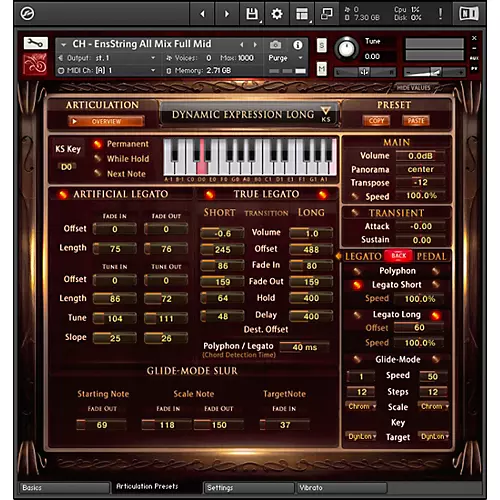Click Target Note Fade In 37 field
The width and height of the screenshot is (500, 500).
285,425
